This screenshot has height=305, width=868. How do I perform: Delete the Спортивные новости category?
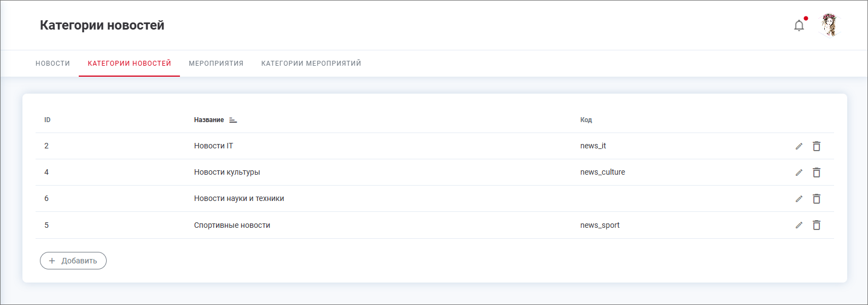[817, 225]
